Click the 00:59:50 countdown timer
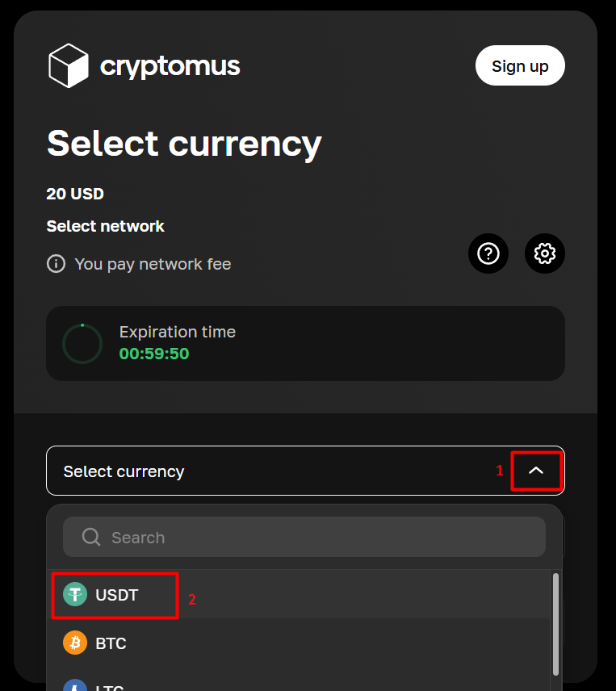 tap(154, 354)
